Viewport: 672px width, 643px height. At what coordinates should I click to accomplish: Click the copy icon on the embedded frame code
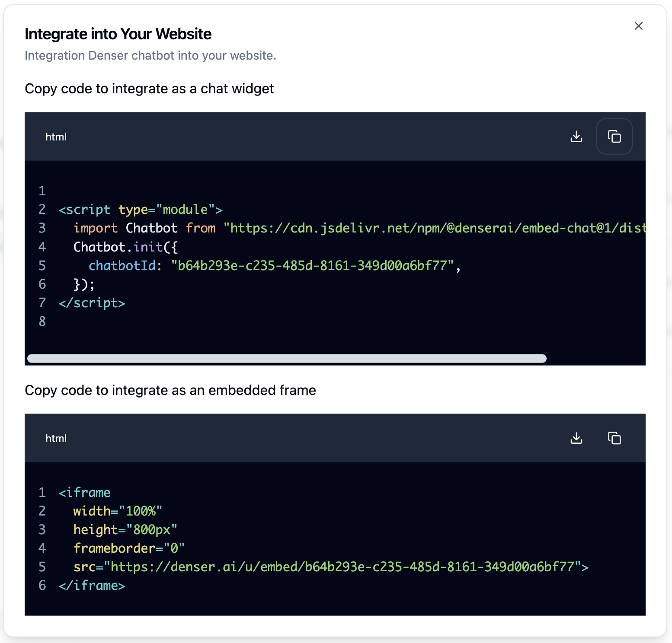[x=614, y=438]
